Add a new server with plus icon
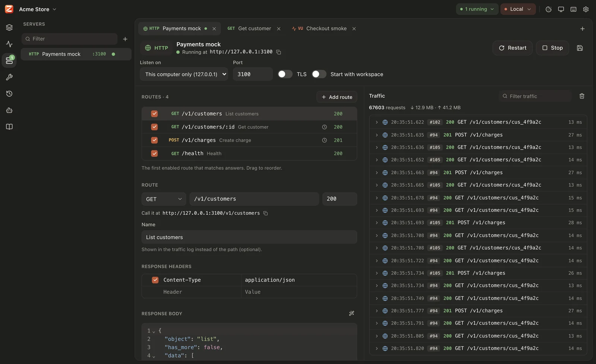 point(125,39)
